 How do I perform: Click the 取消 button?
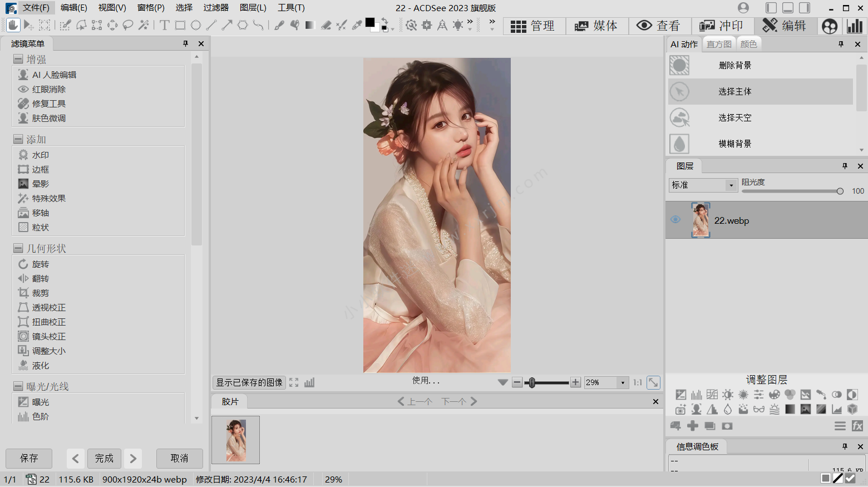tap(179, 458)
